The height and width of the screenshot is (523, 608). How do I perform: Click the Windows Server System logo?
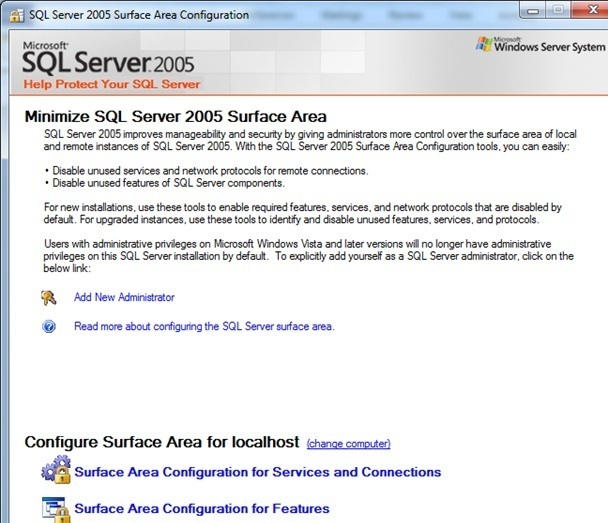[541, 45]
